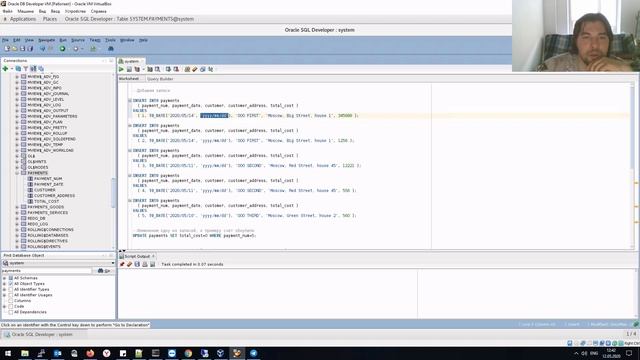Select the CUSTOMER_ADDRESS column in the tree
Image resolution: width=640 pixels, height=360 pixels.
point(54,196)
